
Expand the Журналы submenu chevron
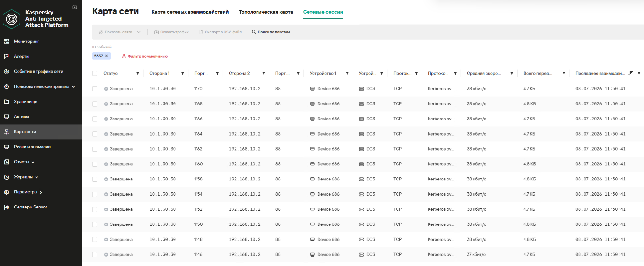tap(36, 177)
